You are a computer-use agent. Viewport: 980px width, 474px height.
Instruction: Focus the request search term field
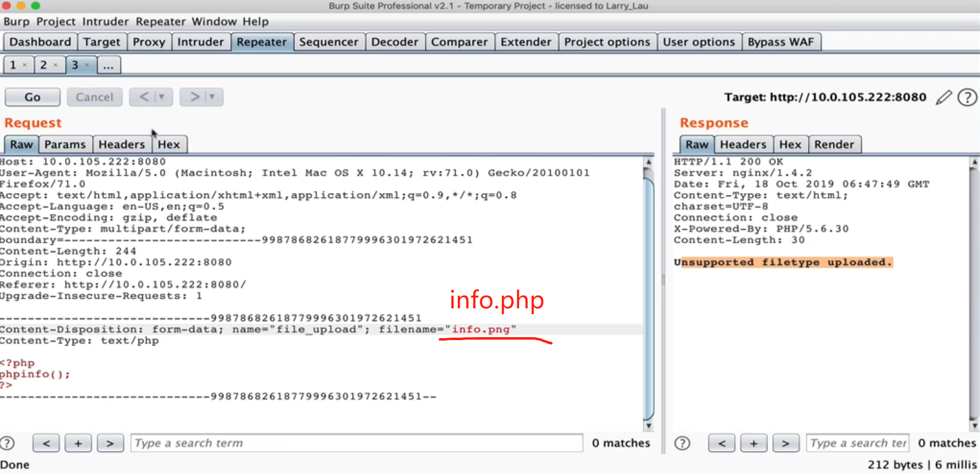[x=356, y=443]
